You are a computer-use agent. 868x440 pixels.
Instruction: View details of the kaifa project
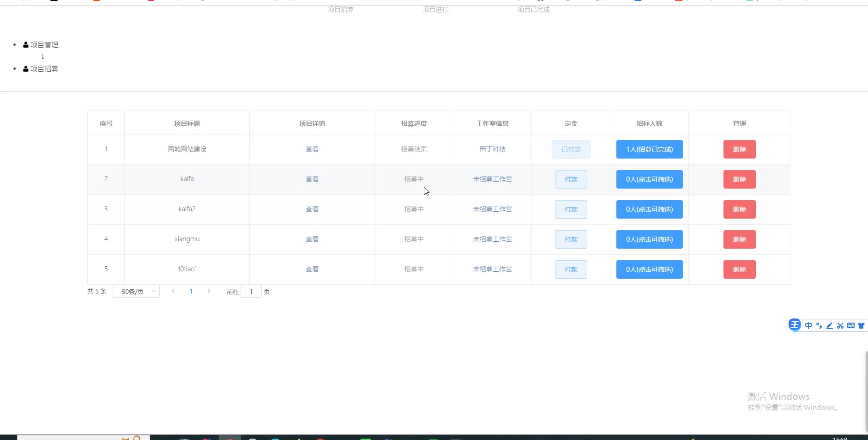(x=312, y=179)
